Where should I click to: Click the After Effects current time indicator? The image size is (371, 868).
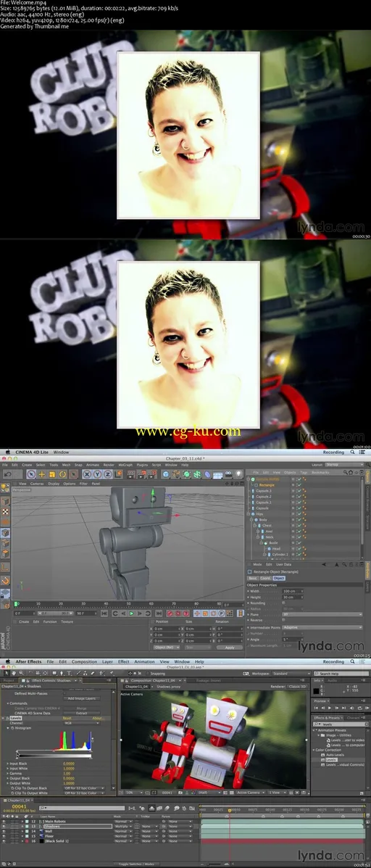point(230,811)
